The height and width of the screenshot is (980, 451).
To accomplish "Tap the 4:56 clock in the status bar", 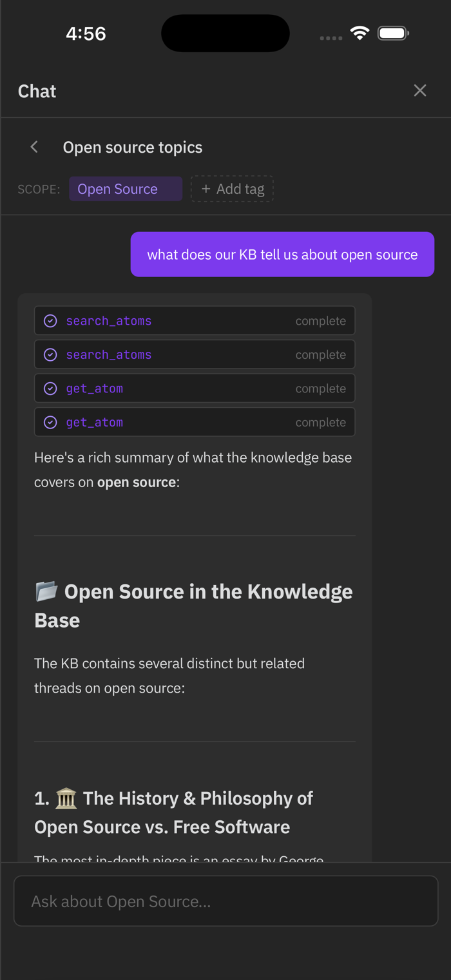I will click(x=86, y=34).
